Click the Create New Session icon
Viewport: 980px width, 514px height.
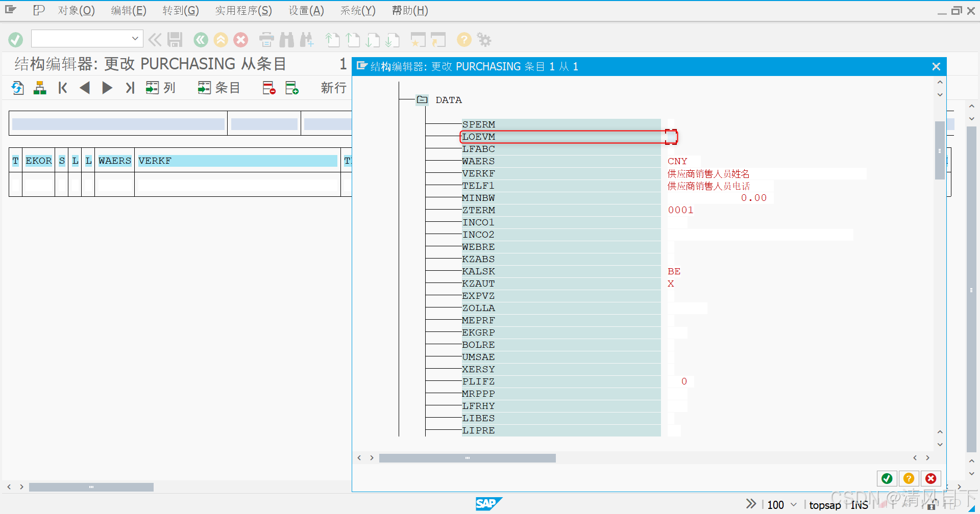pyautogui.click(x=418, y=40)
